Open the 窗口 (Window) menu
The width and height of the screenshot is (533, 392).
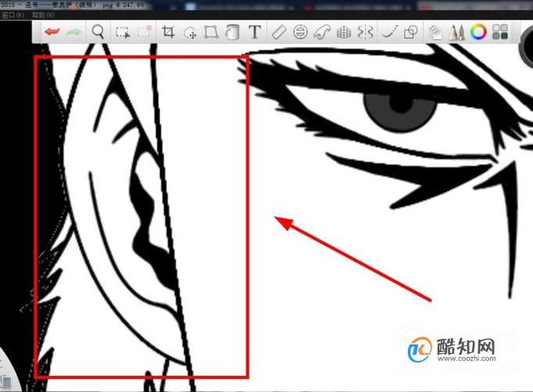(x=13, y=15)
